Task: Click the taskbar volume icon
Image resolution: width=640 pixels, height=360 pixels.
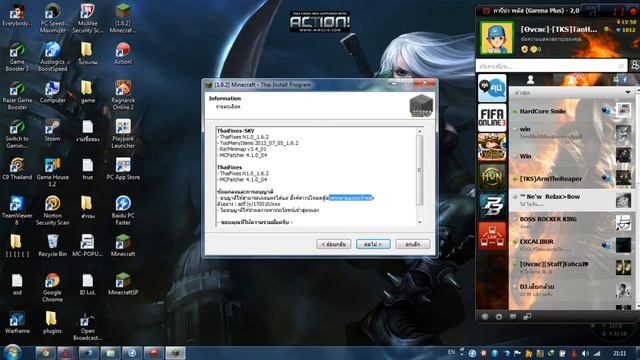Action: coord(585,353)
